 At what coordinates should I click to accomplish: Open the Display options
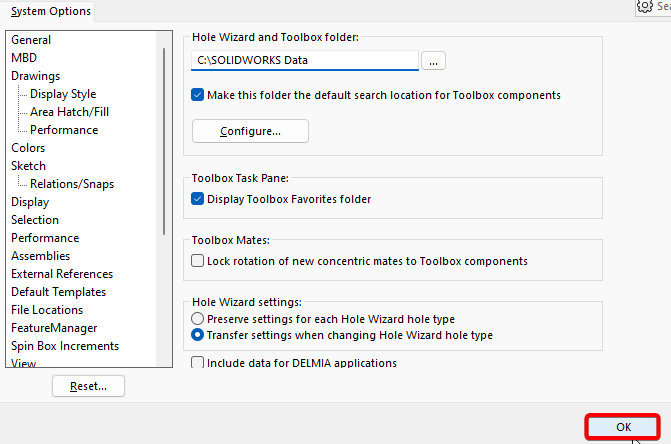[30, 201]
